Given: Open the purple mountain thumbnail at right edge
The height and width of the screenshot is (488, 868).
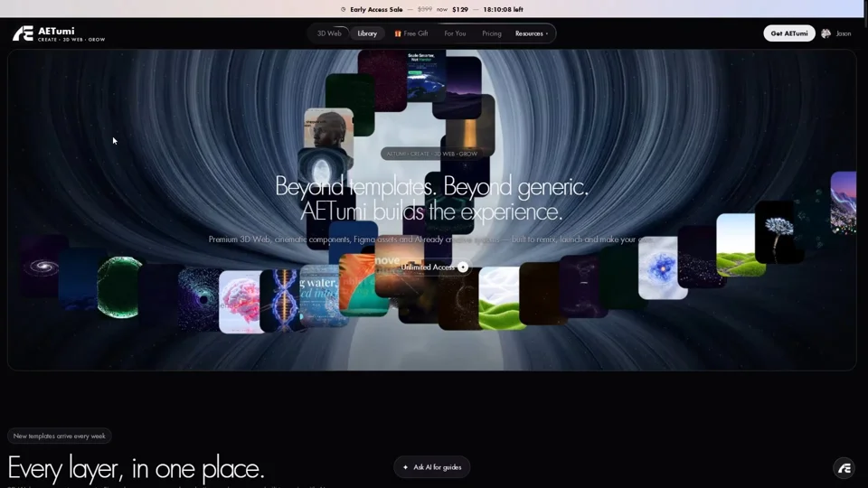Looking at the screenshot, I should click(x=843, y=203).
